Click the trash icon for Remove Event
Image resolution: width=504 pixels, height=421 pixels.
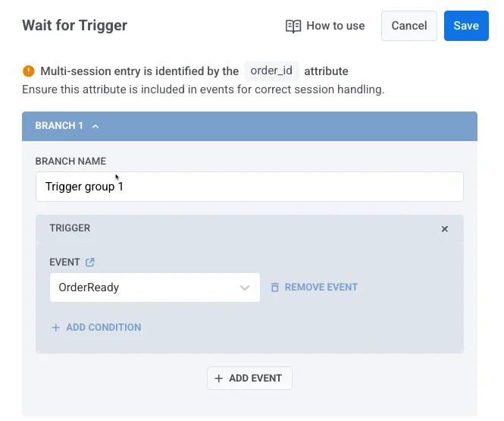[x=275, y=287]
